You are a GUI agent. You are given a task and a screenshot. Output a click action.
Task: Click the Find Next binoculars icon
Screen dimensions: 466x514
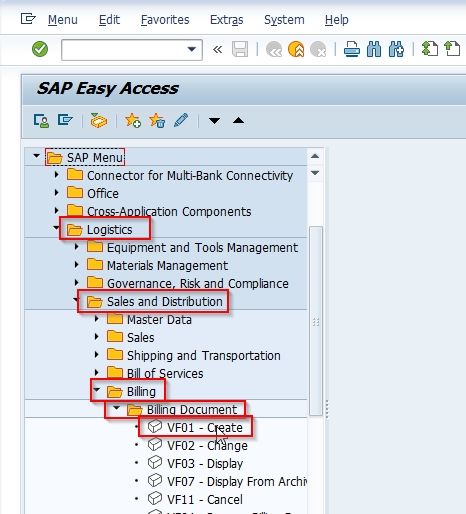click(396, 49)
